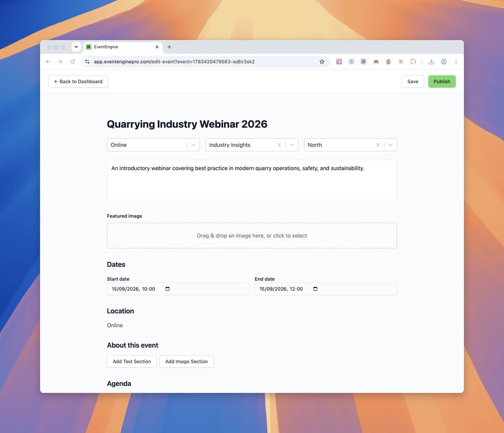Open the extensions puzzle piece icon
504x433 pixels.
(x=413, y=62)
